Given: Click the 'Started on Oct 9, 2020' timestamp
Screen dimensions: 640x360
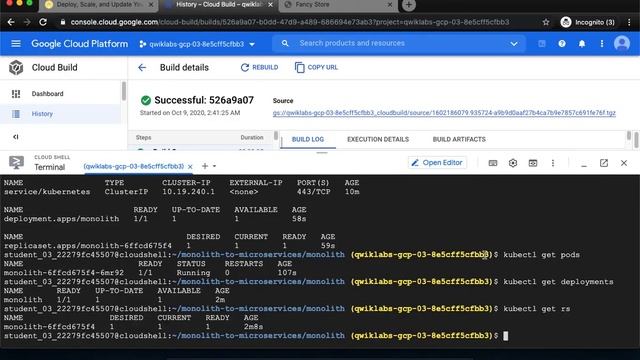Looking at the screenshot, I should pyautogui.click(x=190, y=113).
